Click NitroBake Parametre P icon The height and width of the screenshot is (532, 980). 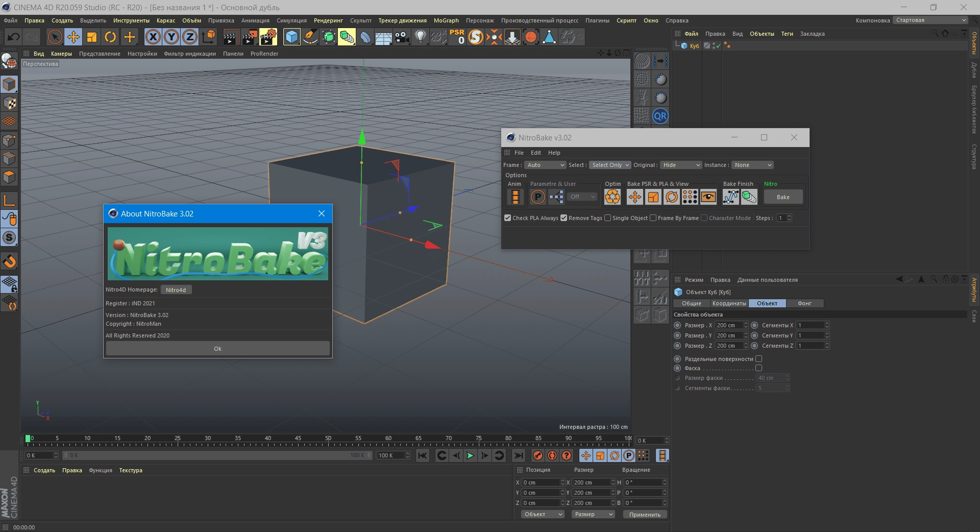[537, 197]
